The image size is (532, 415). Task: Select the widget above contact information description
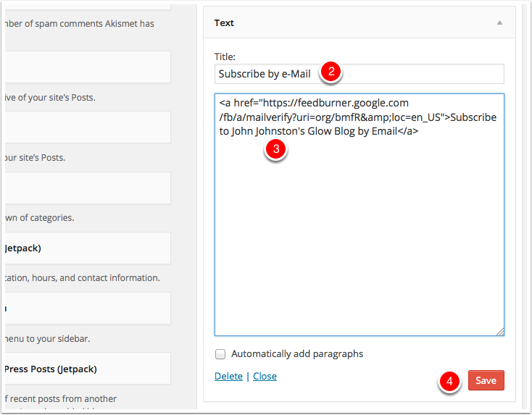(87, 248)
